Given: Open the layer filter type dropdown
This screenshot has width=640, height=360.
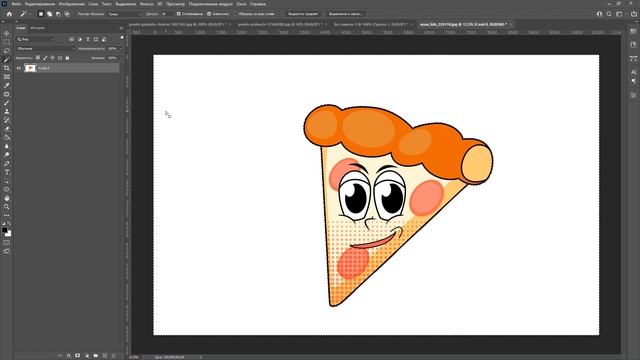Looking at the screenshot, I should tap(36, 39).
